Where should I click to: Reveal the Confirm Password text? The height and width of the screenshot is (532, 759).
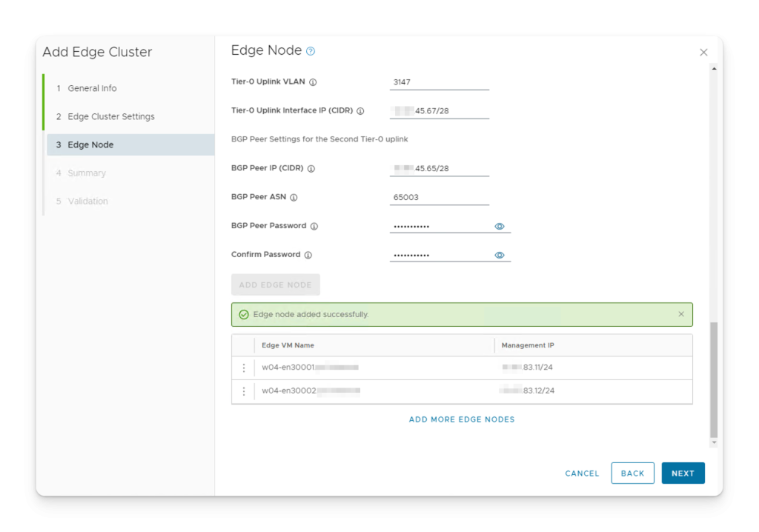500,254
